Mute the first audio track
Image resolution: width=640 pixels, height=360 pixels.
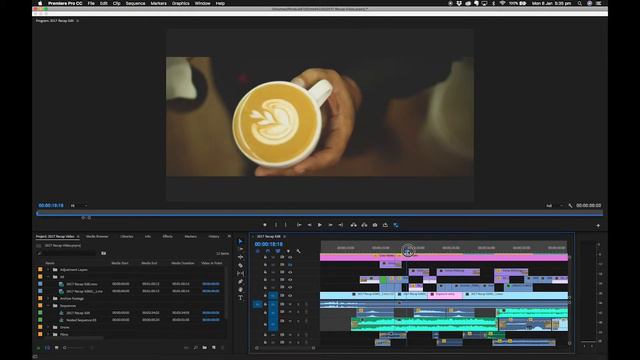point(290,304)
